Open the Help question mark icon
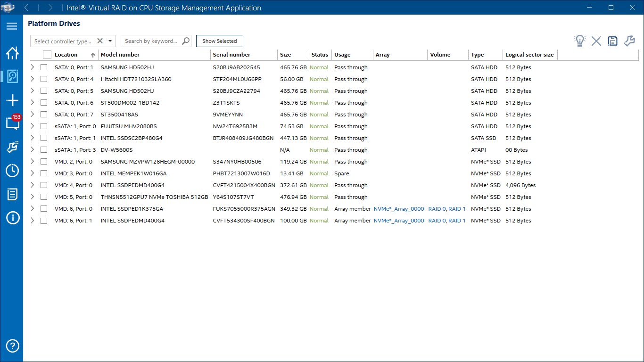Image resolution: width=644 pixels, height=362 pixels. pyautogui.click(x=12, y=345)
